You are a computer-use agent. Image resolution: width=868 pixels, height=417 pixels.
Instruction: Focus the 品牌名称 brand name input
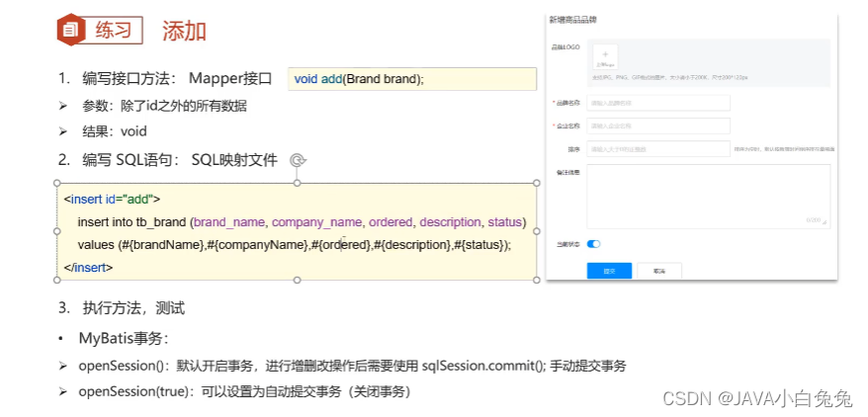(658, 103)
